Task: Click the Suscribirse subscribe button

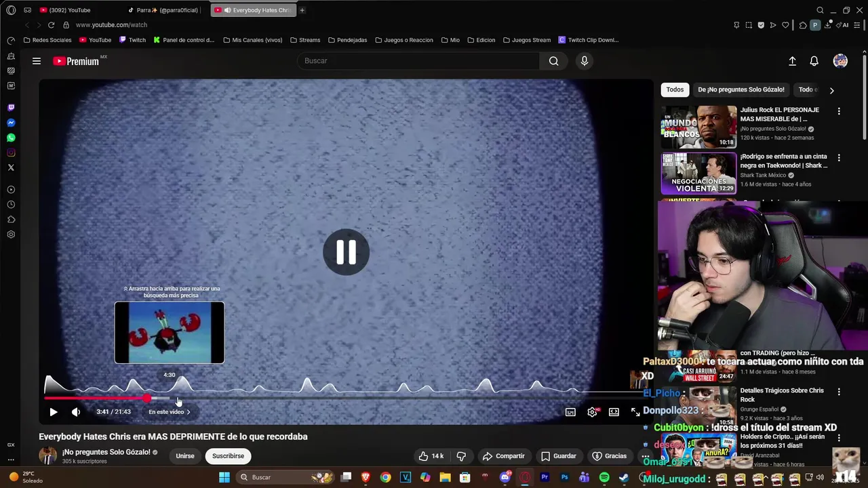Action: click(x=228, y=456)
